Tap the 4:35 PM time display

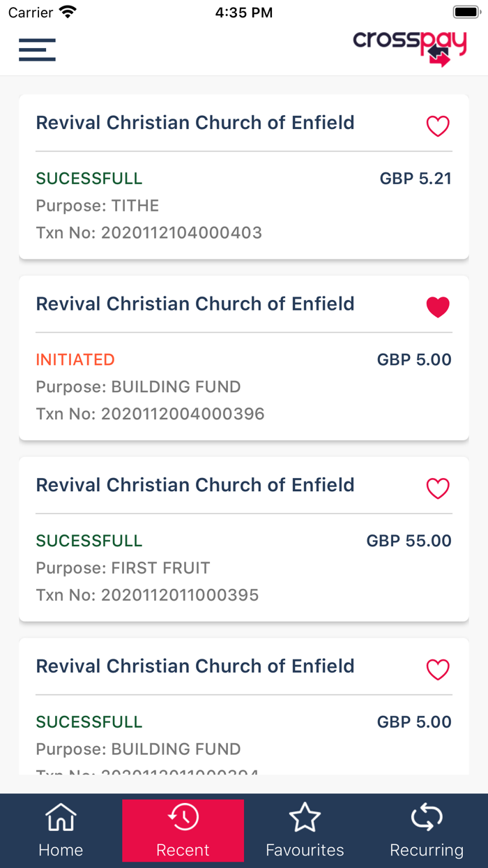[x=243, y=11]
